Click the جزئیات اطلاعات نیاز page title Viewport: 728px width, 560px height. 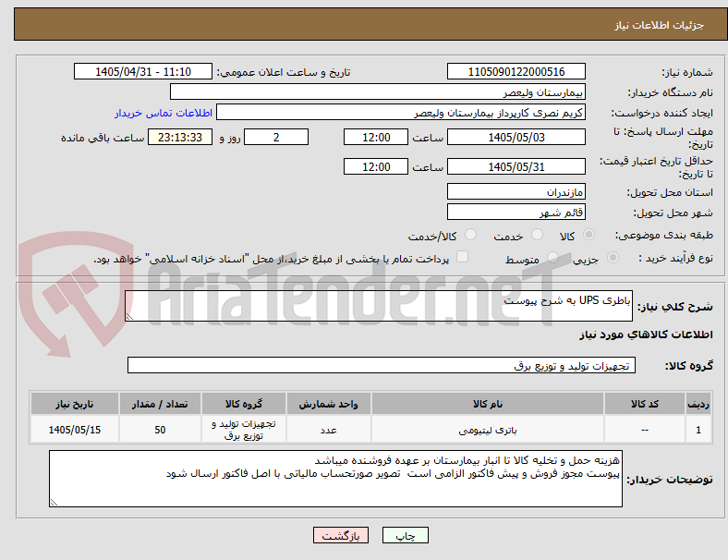pos(660,25)
